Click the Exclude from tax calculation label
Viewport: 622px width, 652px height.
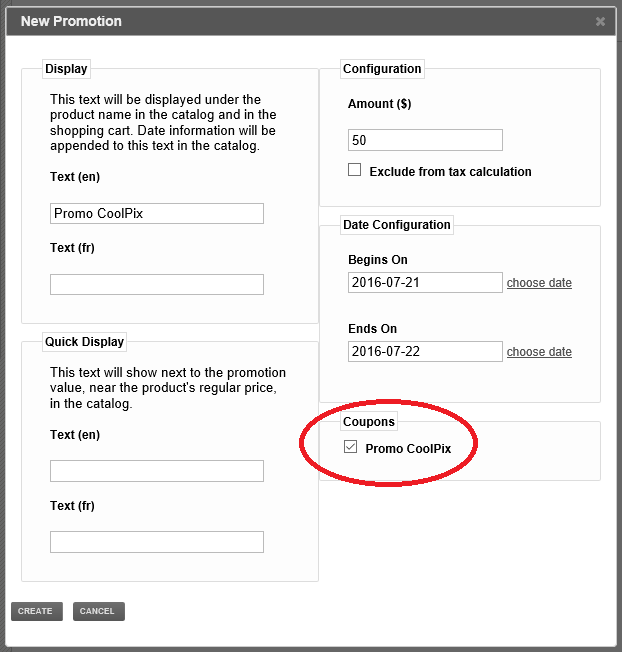(450, 171)
